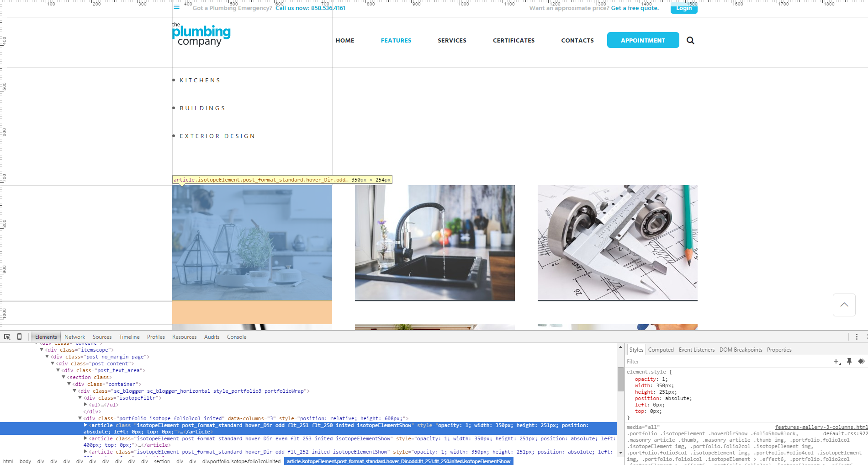The height and width of the screenshot is (465, 868).
Task: Open DevTools three-dot settings menu
Action: tap(857, 337)
